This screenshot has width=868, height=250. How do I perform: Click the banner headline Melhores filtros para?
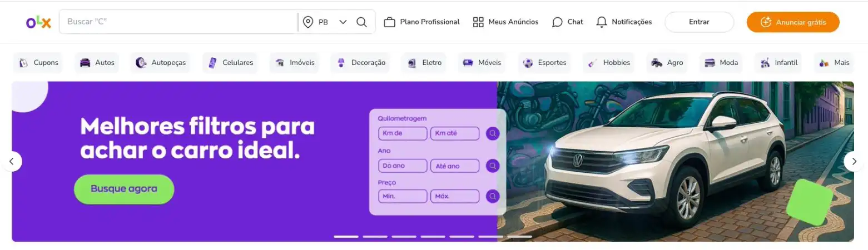click(197, 127)
